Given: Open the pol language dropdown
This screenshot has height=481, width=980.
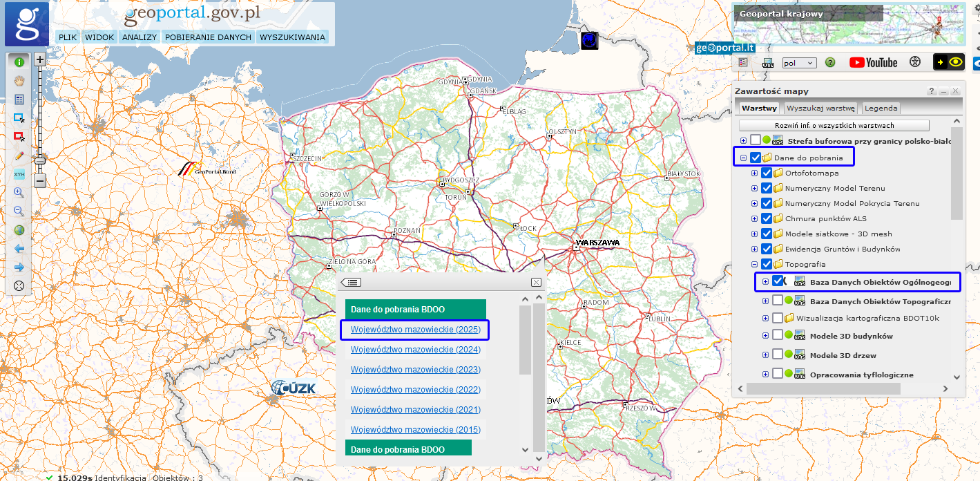Looking at the screenshot, I should [799, 63].
